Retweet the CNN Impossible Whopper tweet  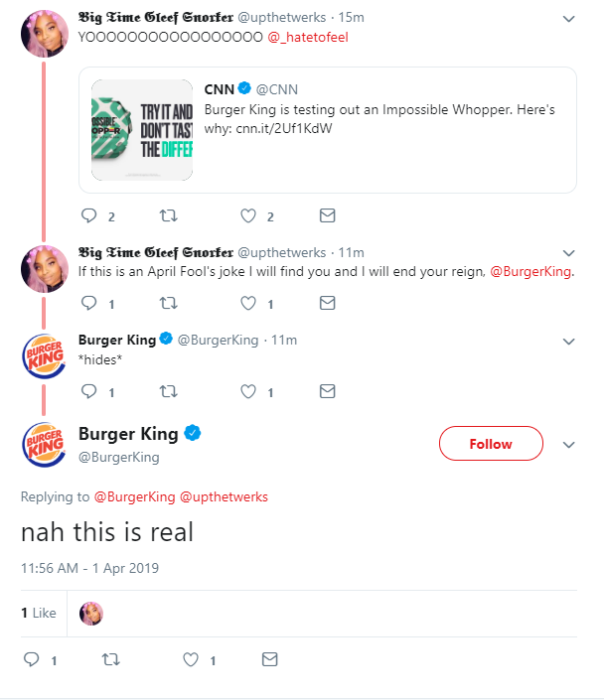(168, 215)
